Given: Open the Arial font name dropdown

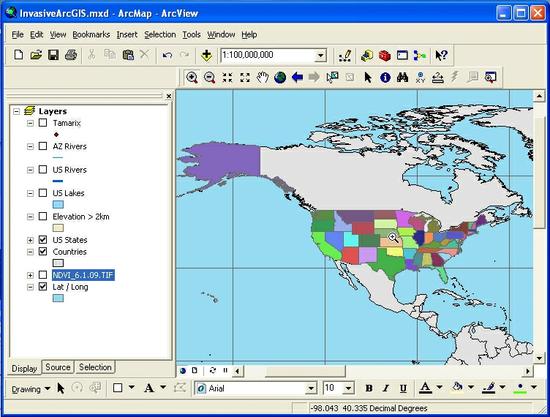Looking at the screenshot, I should click(311, 388).
